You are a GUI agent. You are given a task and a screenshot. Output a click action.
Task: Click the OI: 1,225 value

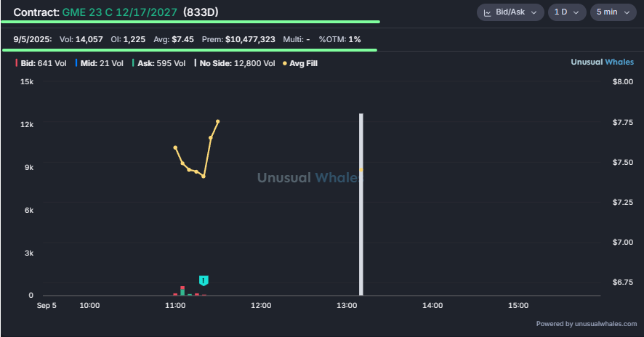(x=128, y=39)
